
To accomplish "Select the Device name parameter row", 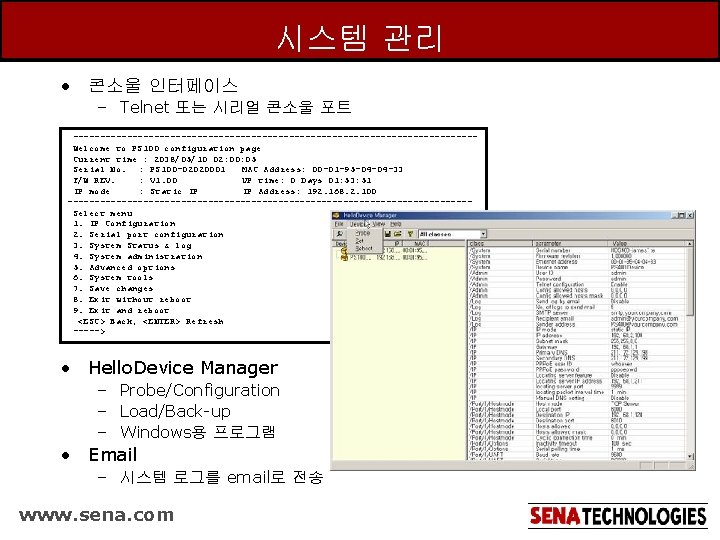I will click(x=578, y=267).
